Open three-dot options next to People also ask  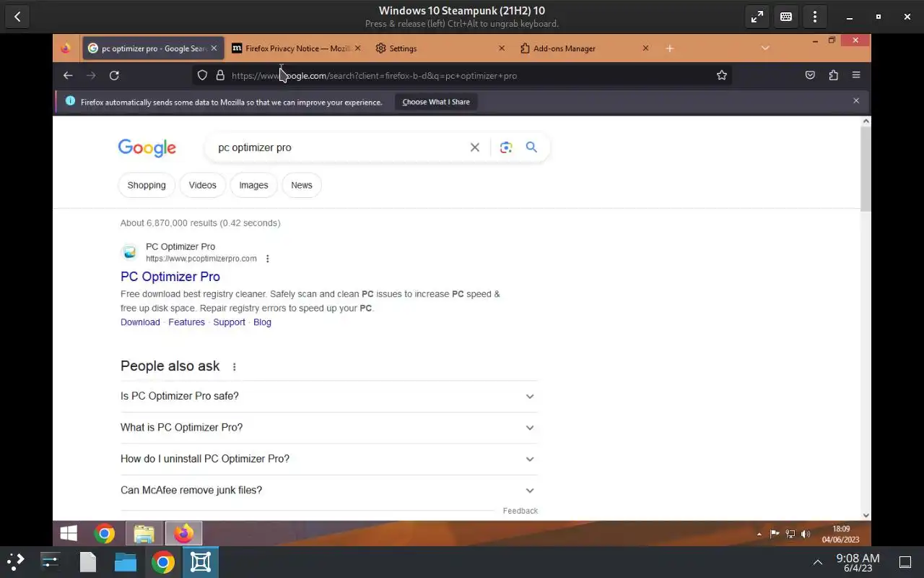tap(234, 367)
